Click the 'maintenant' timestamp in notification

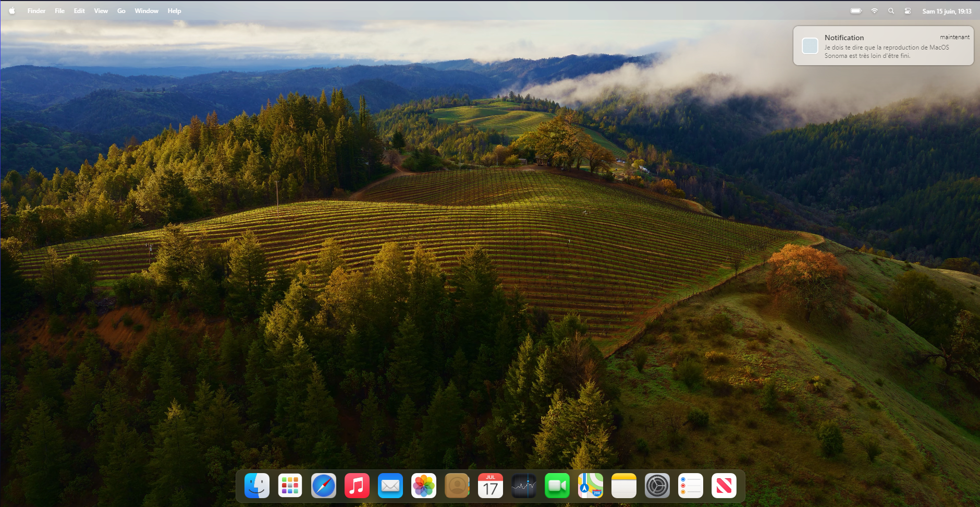click(x=954, y=37)
